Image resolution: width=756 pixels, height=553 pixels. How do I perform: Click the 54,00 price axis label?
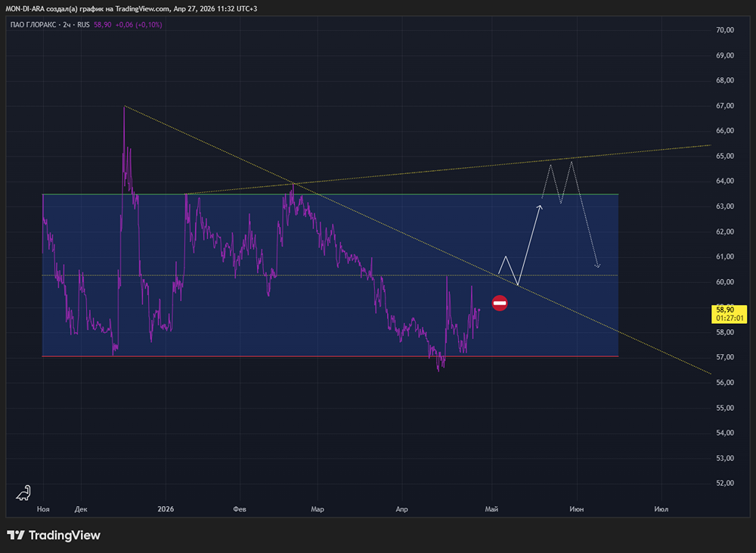click(725, 433)
